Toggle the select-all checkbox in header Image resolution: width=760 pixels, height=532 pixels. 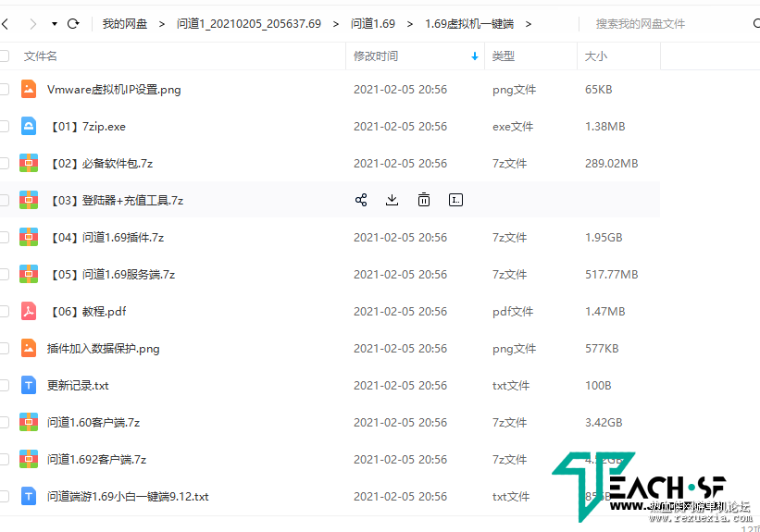(x=5, y=56)
